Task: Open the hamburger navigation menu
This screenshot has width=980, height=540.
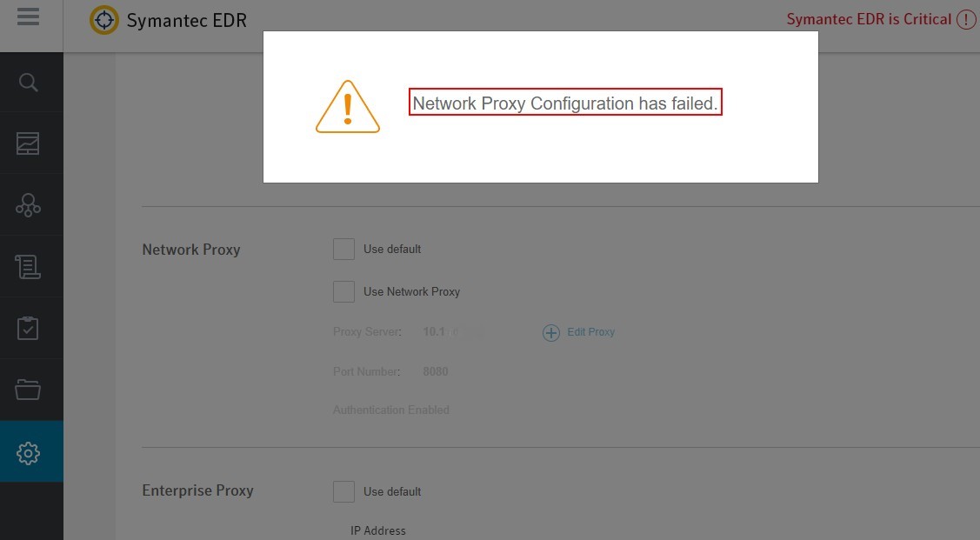Action: point(28,17)
